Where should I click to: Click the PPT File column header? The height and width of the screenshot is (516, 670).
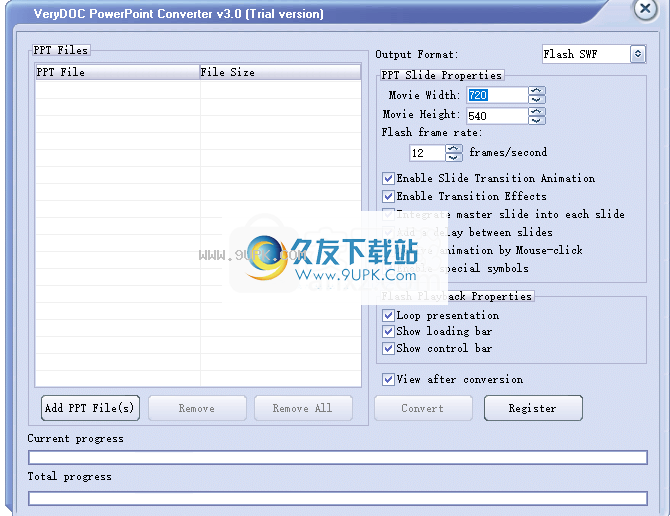coord(118,72)
